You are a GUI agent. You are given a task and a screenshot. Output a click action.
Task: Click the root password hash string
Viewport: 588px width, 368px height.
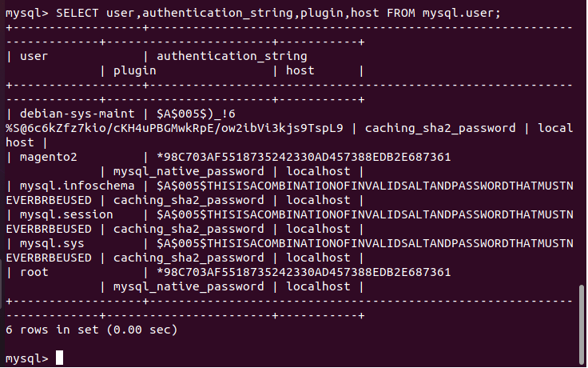tap(304, 272)
